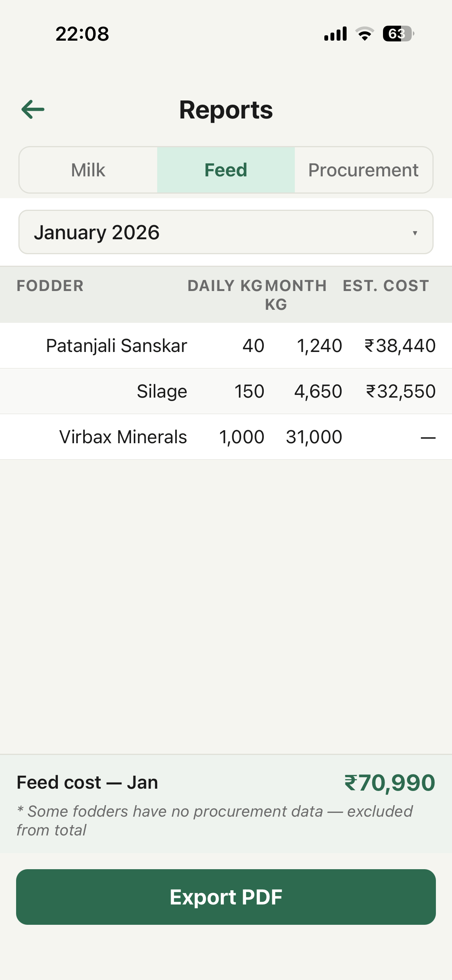Tap the Daily KG column header
The image size is (452, 980).
[225, 286]
